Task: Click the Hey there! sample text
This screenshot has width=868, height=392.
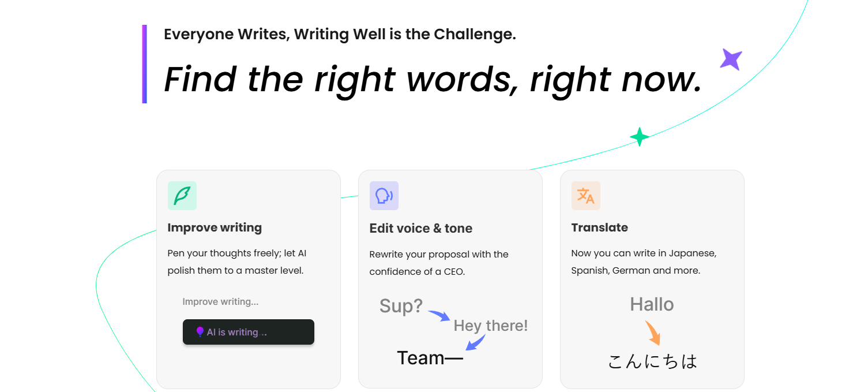Action: (x=490, y=326)
